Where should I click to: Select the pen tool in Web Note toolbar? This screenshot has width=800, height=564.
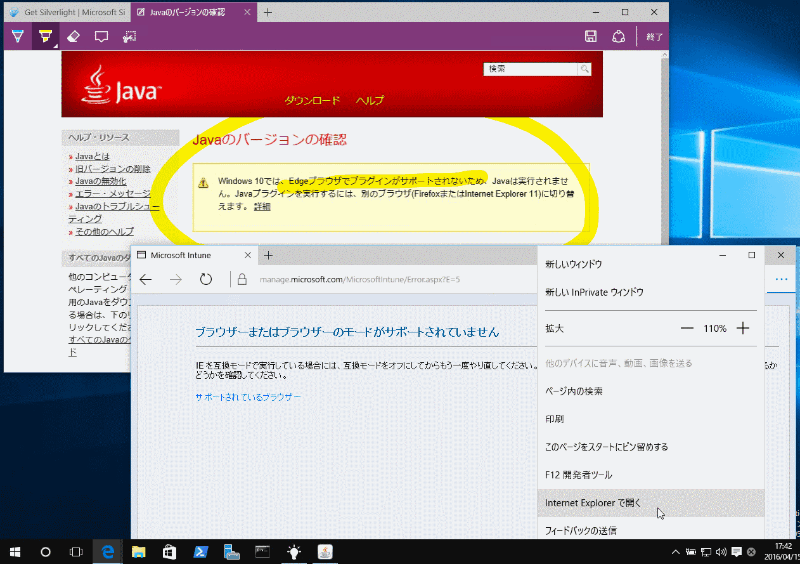[18, 36]
